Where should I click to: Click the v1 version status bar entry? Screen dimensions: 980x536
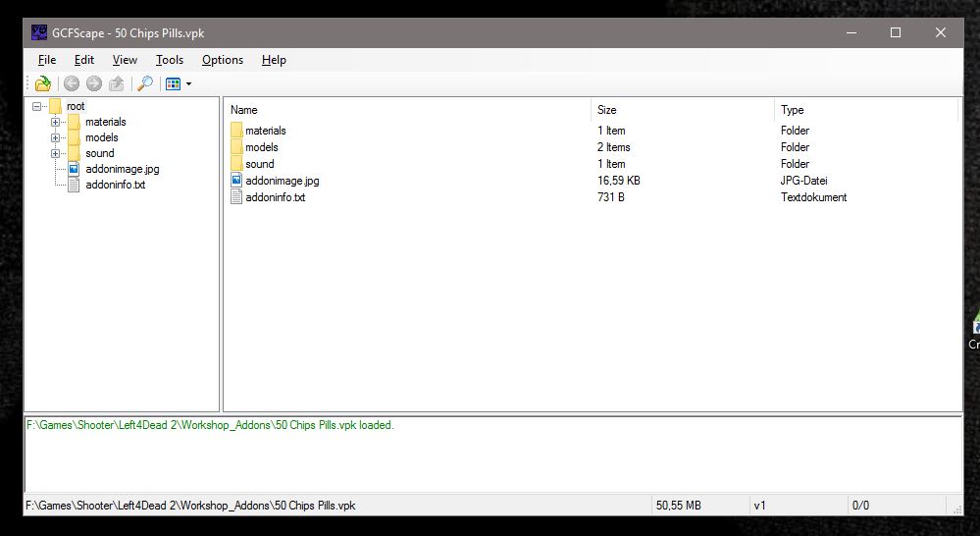(759, 506)
